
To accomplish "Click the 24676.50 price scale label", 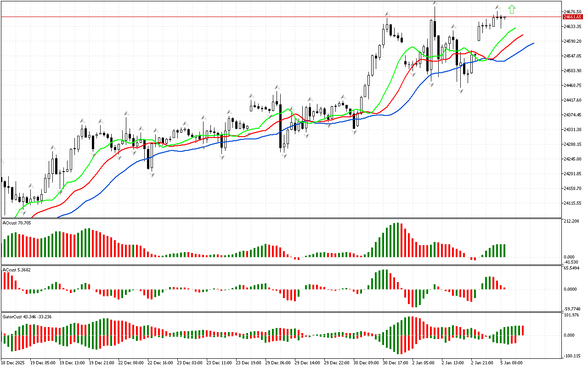I will [572, 11].
